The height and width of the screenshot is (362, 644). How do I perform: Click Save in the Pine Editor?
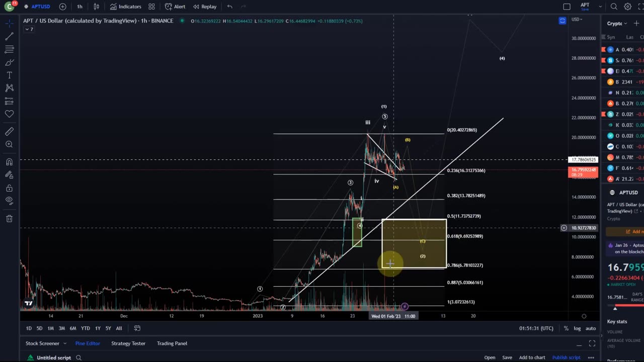pos(507,357)
